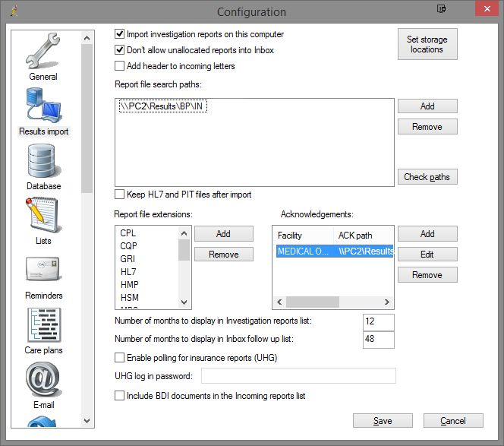
Task: Click the Set storage locations button
Action: tap(427, 44)
